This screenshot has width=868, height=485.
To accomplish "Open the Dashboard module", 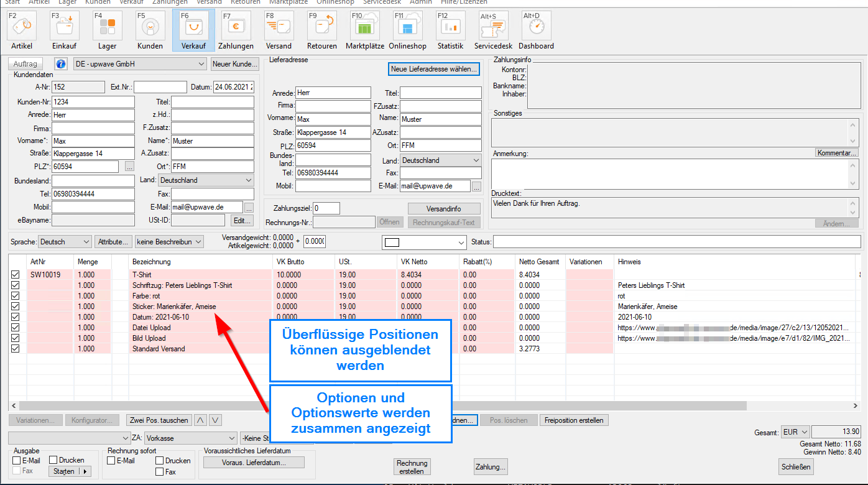I will [x=536, y=31].
